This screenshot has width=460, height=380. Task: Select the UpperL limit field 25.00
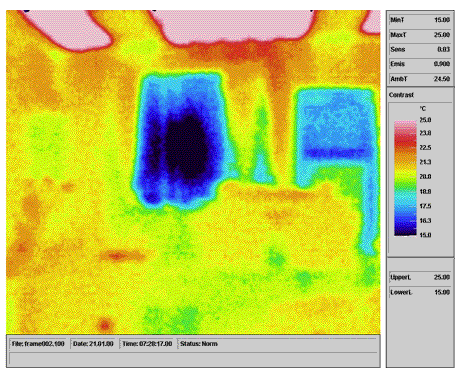[420, 277]
